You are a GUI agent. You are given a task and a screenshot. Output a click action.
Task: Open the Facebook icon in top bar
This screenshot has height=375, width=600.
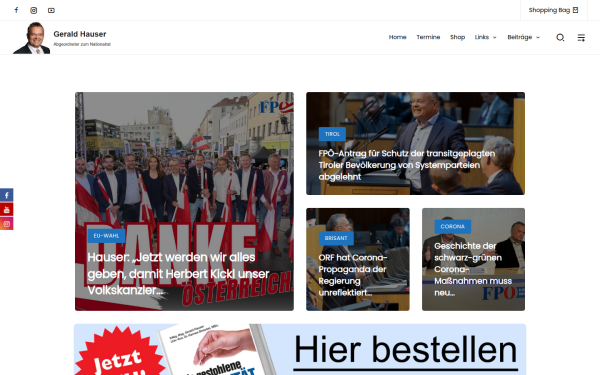point(16,10)
